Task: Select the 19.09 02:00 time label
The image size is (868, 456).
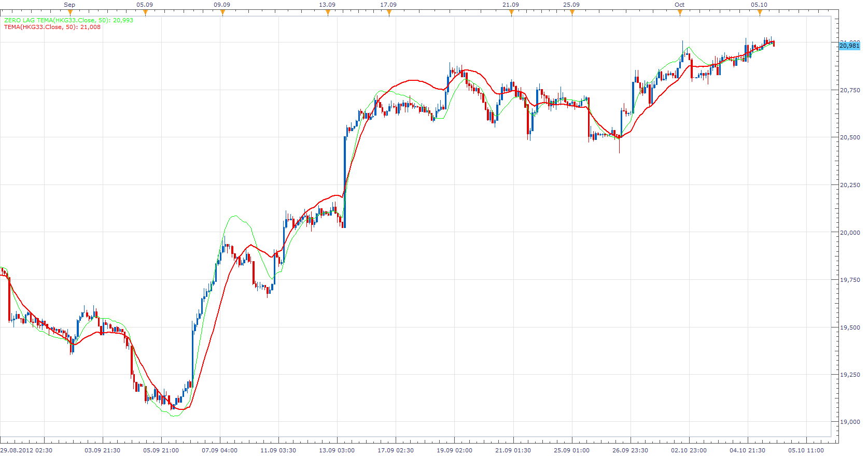Action: click(x=454, y=450)
